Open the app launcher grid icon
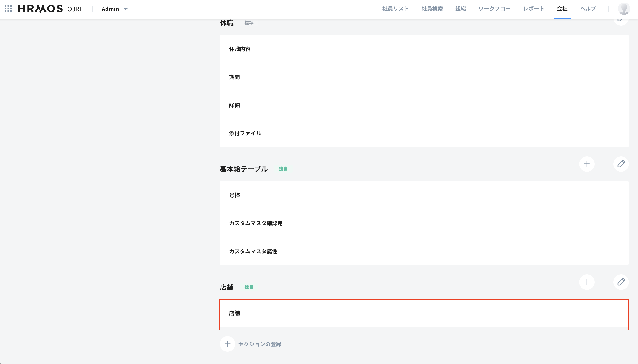Image resolution: width=638 pixels, height=364 pixels. [8, 9]
